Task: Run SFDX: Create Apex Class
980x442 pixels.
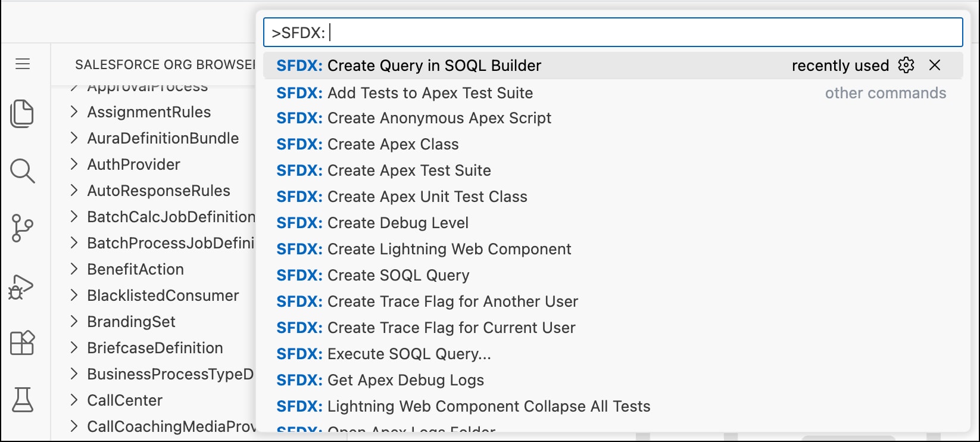Action: [613, 144]
